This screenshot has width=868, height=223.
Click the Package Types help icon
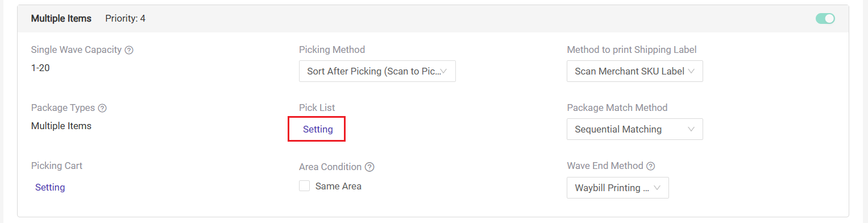(102, 108)
